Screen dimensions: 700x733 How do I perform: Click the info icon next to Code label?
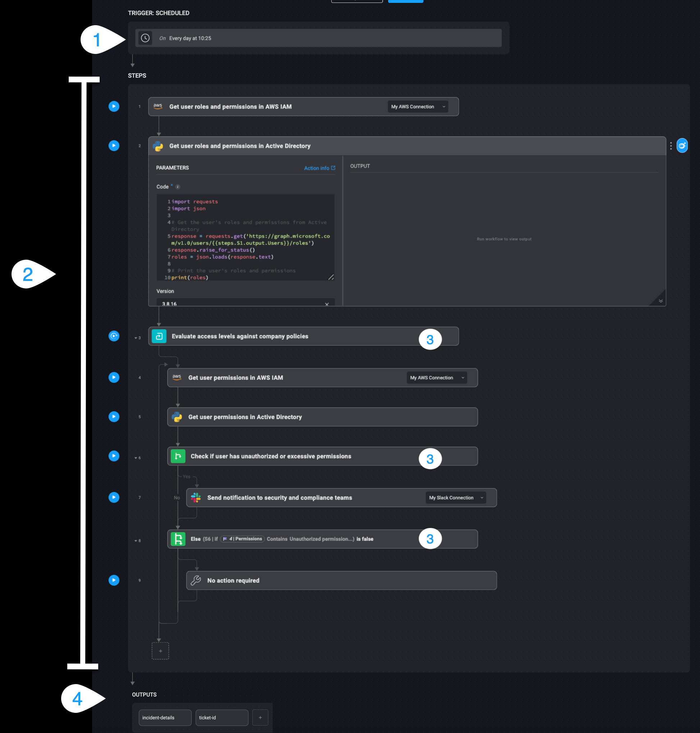pos(178,187)
